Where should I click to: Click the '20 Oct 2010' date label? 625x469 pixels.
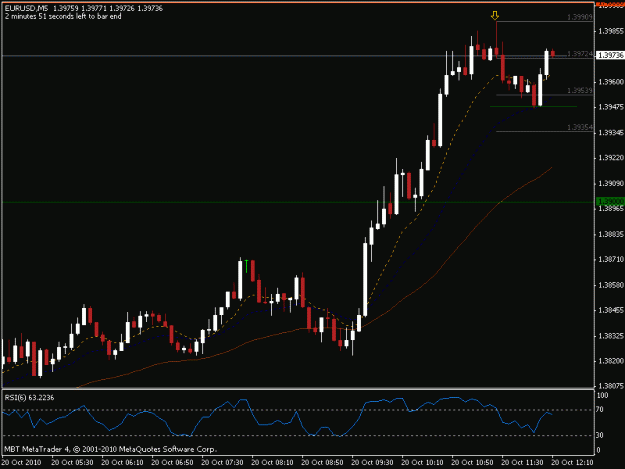click(22, 462)
